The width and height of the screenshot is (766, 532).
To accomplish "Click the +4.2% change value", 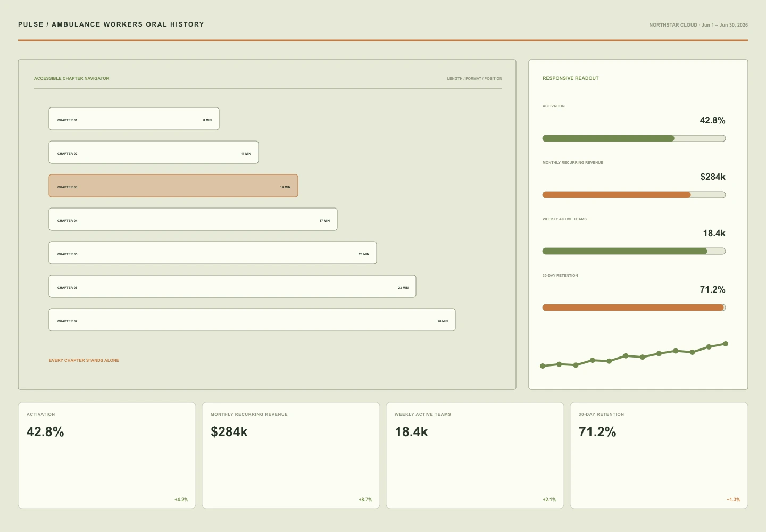I will (181, 500).
